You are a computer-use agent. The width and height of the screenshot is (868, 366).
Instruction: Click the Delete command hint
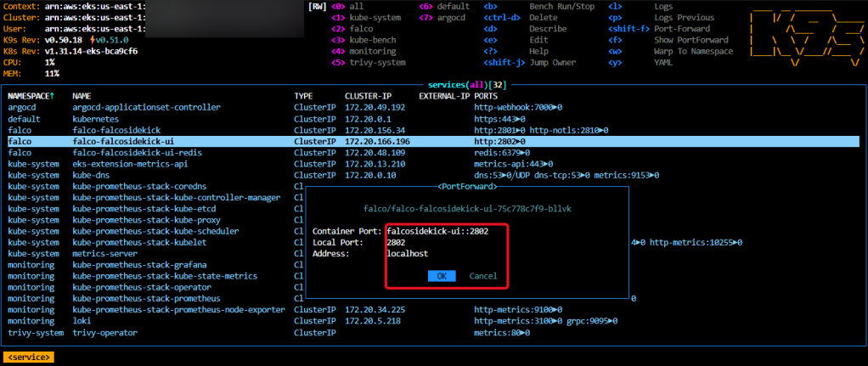click(544, 18)
